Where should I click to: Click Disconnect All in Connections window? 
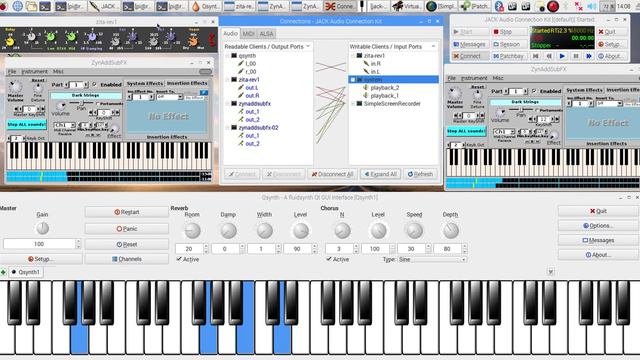click(332, 174)
